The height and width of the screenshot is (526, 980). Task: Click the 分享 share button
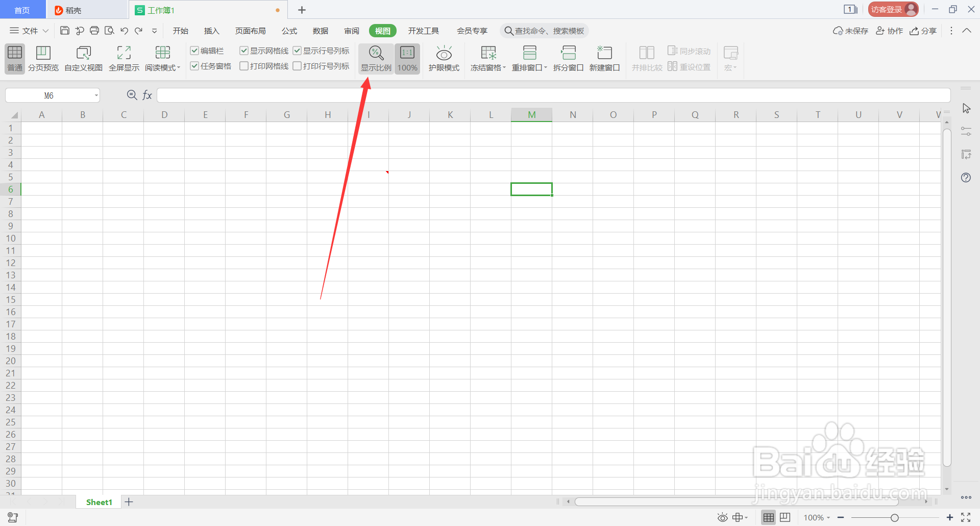click(923, 31)
